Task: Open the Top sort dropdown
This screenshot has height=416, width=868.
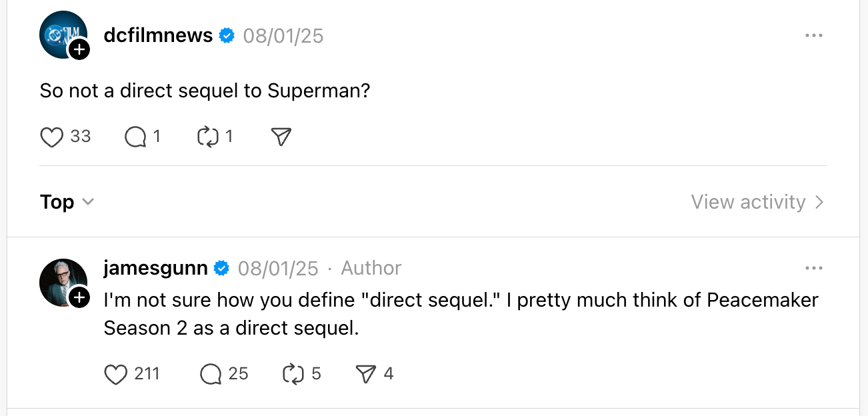Action: [x=67, y=202]
